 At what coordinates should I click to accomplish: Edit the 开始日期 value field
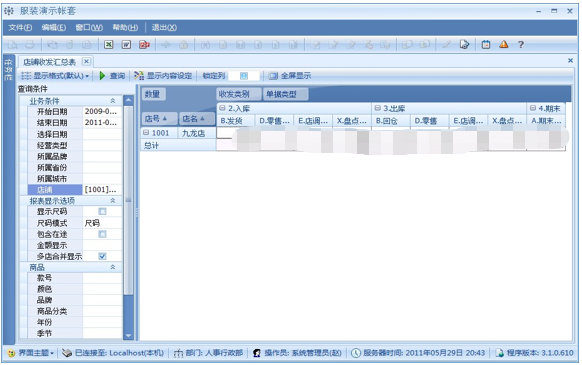pyautogui.click(x=102, y=111)
